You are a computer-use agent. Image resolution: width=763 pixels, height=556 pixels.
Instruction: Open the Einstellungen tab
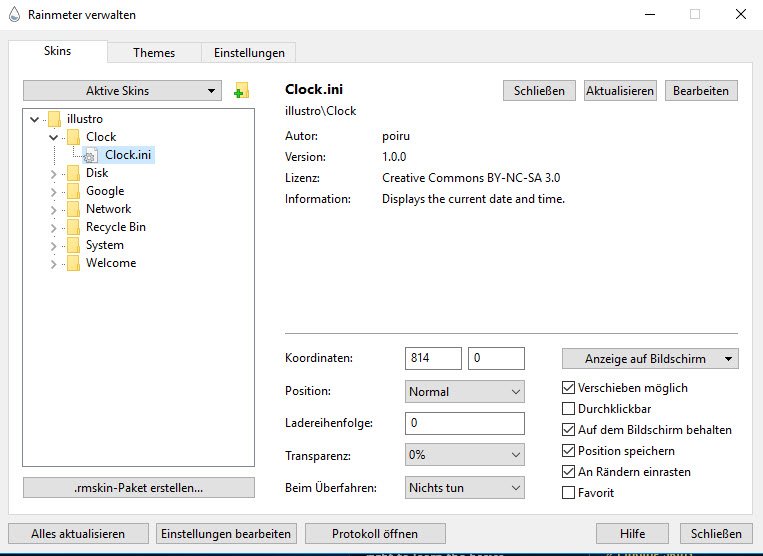coord(249,53)
